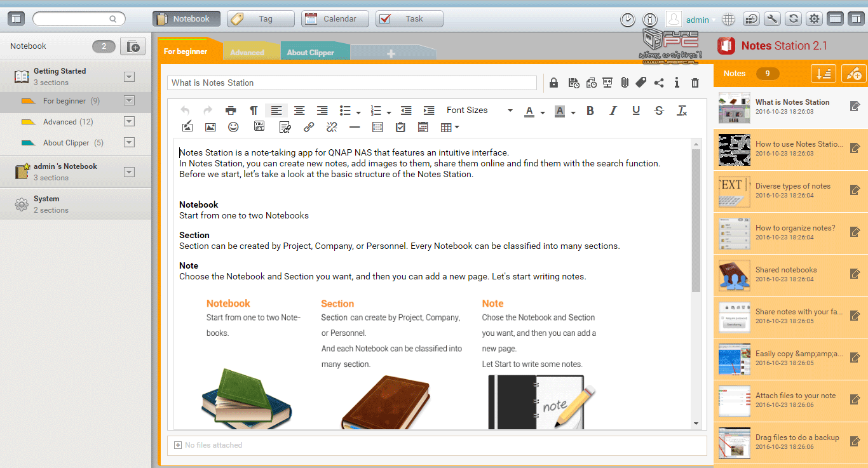The image size is (868, 468).
Task: Click the insert image icon
Action: 210,127
